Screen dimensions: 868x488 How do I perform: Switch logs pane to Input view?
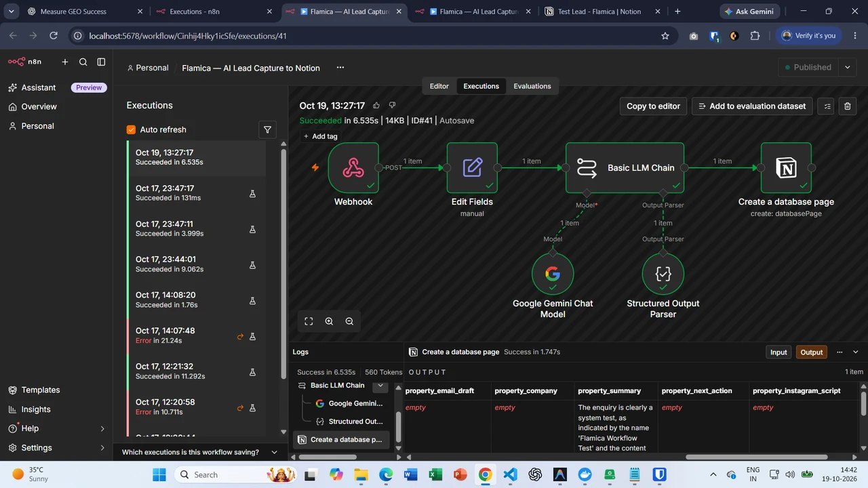778,352
